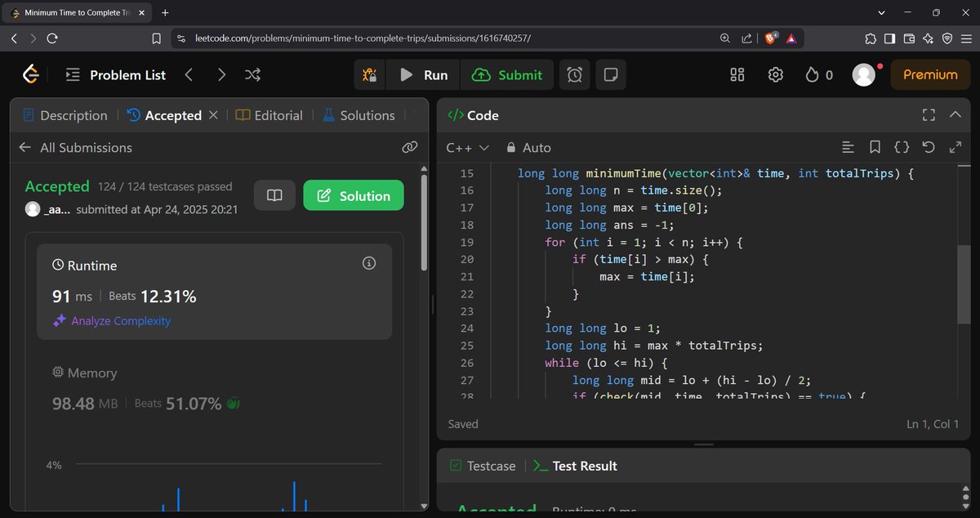
Task: Click the format code icon
Action: pos(849,148)
